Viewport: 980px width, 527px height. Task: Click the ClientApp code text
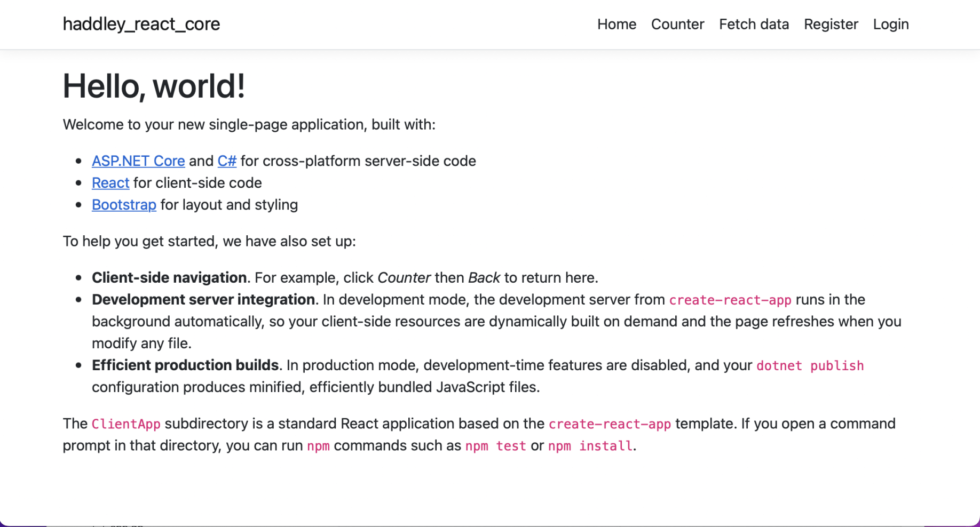coord(126,424)
